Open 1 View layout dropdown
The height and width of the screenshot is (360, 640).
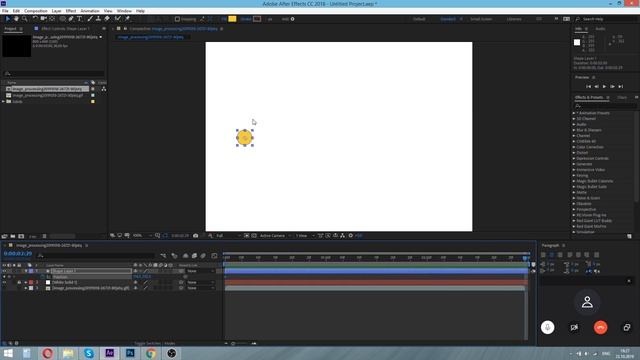[x=304, y=236]
